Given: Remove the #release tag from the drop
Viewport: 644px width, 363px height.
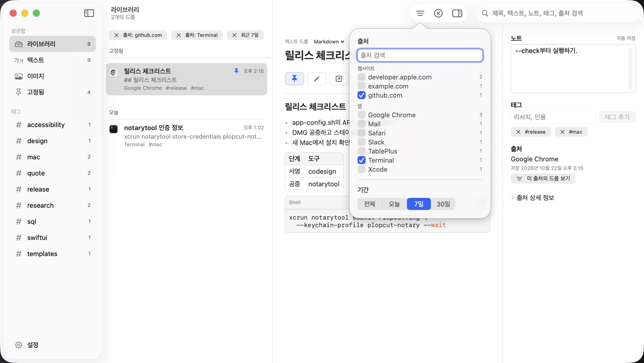Looking at the screenshot, I should point(518,132).
